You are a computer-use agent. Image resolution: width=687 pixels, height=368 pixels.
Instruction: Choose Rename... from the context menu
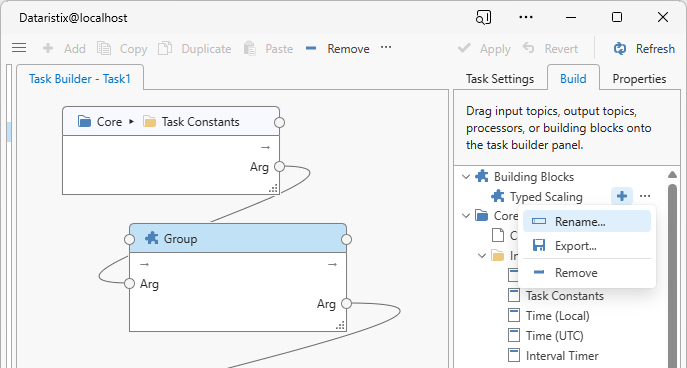pos(587,222)
